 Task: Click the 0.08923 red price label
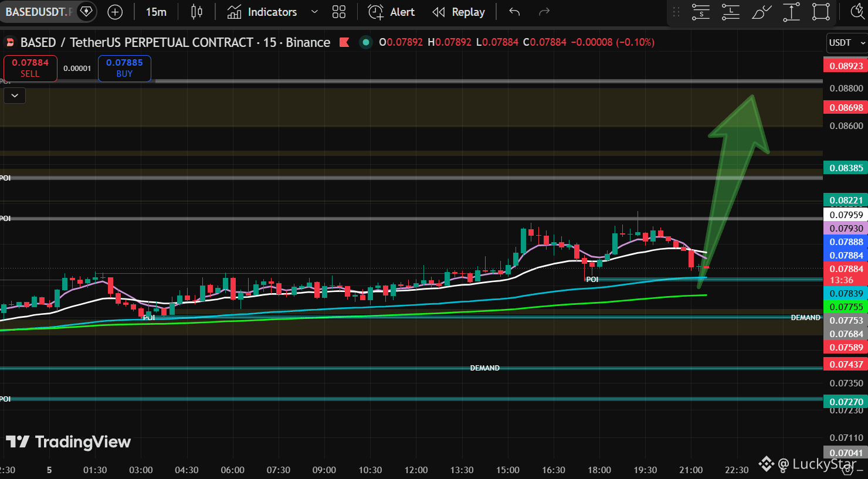click(846, 66)
